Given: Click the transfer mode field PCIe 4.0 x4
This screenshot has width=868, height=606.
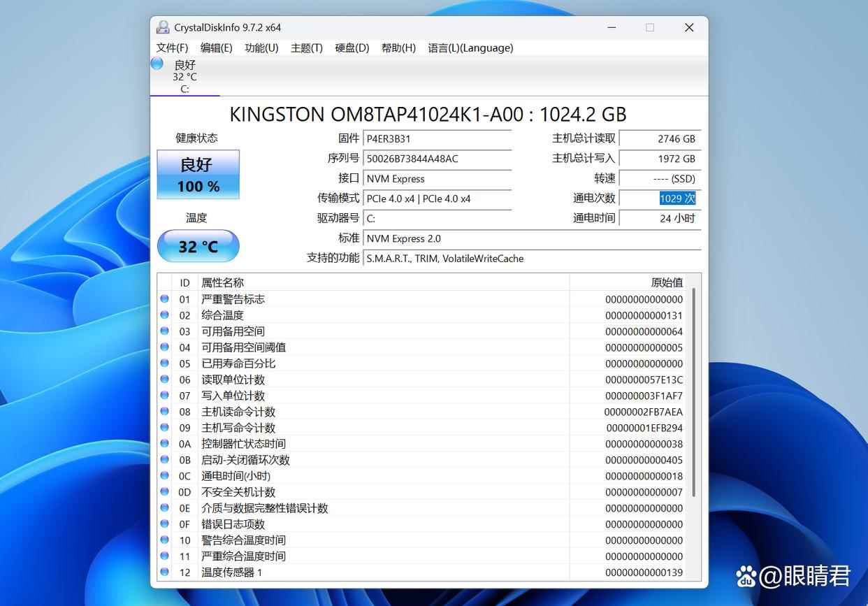Looking at the screenshot, I should (x=437, y=199).
